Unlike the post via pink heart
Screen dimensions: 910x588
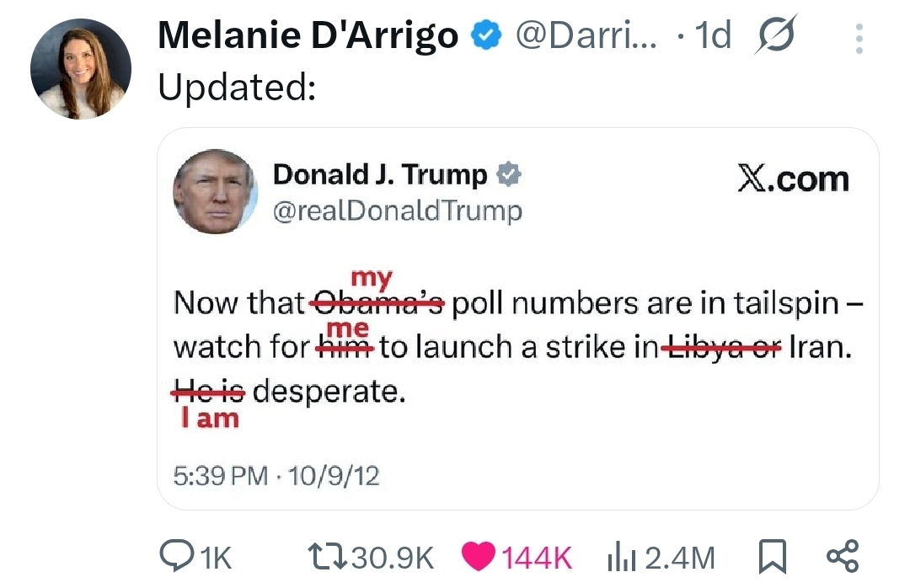click(x=479, y=556)
